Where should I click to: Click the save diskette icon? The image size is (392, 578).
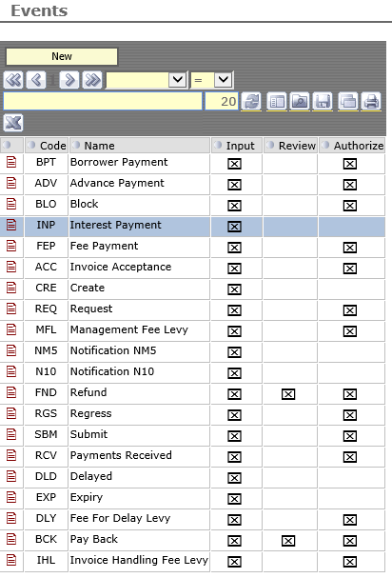(x=323, y=101)
